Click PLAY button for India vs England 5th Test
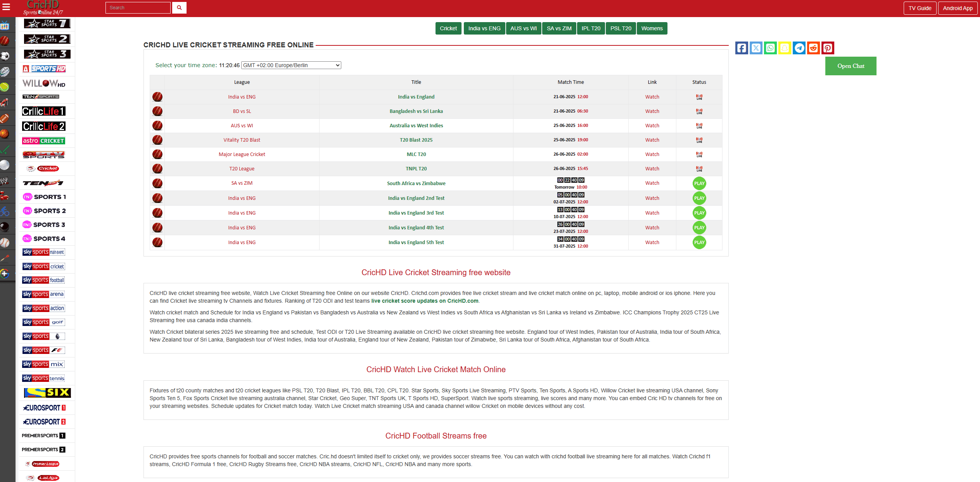This screenshot has width=980, height=482. (699, 243)
